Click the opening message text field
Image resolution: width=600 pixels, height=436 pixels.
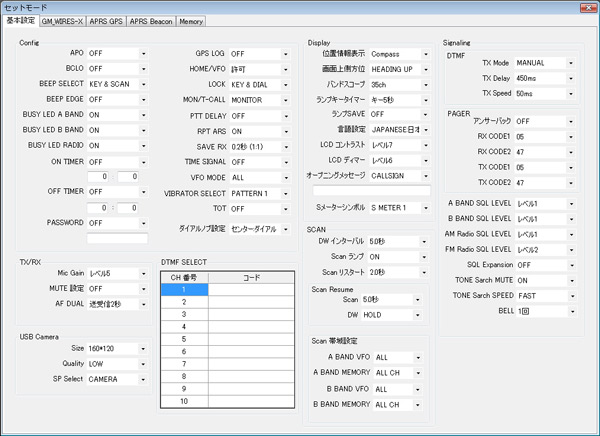coord(371,189)
